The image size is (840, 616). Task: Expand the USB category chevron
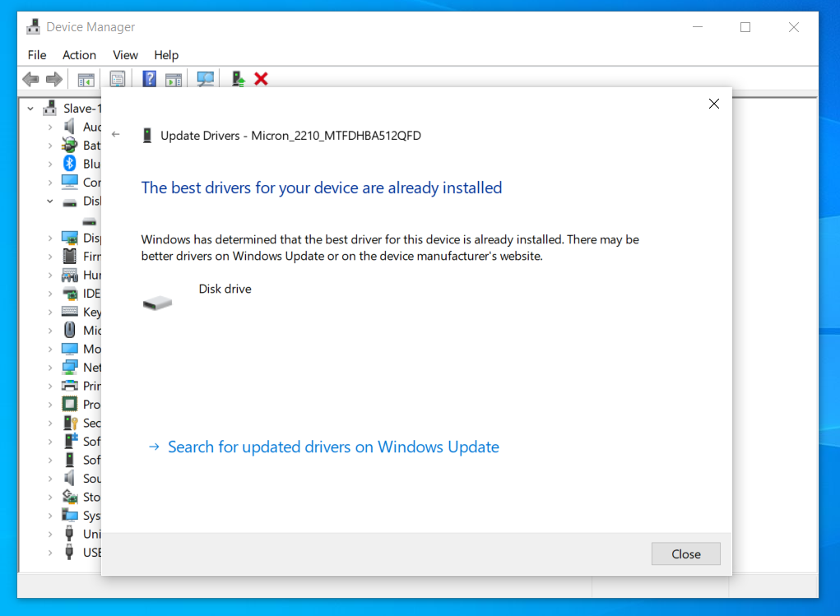pos(50,552)
